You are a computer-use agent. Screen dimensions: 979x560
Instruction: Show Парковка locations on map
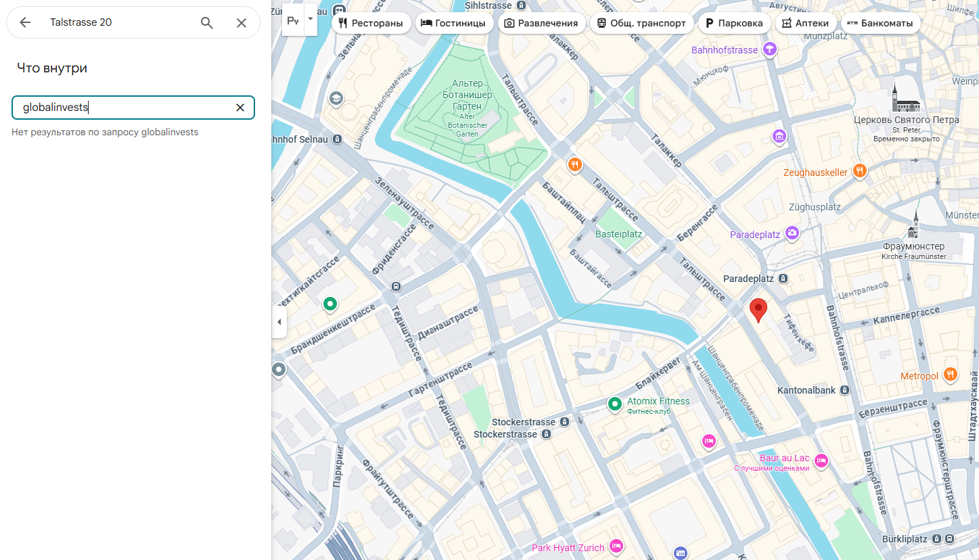point(734,23)
